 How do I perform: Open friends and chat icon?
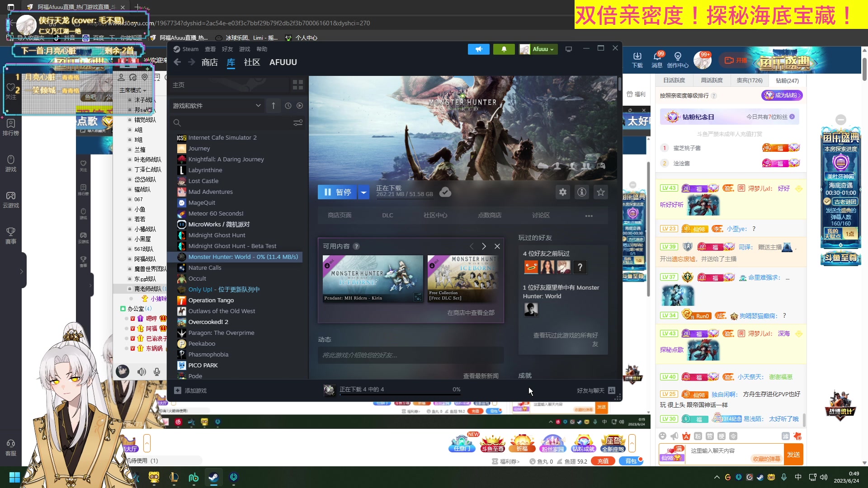click(x=612, y=390)
